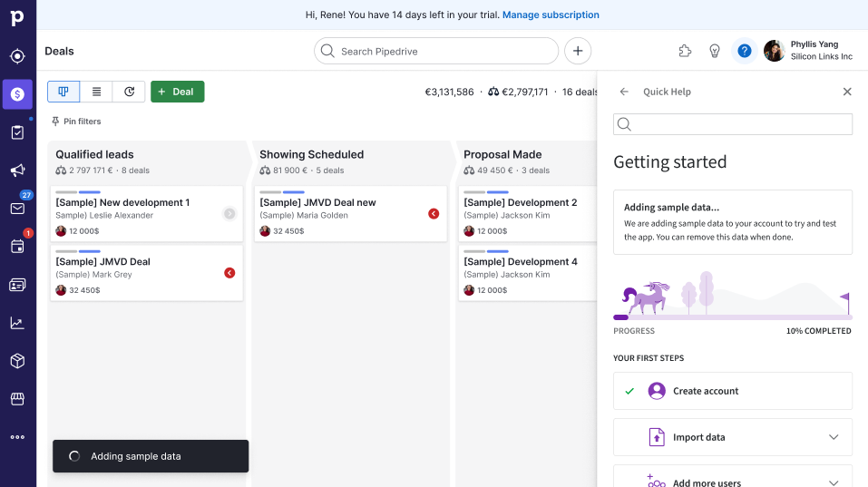Open Phyllis Yang account menu
868x487 pixels.
click(808, 51)
